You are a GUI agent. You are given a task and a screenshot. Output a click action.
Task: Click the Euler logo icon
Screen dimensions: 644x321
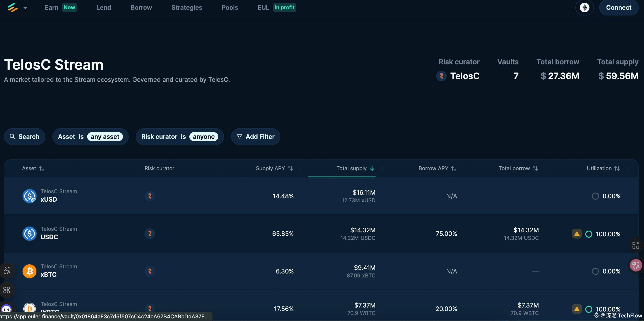point(13,8)
